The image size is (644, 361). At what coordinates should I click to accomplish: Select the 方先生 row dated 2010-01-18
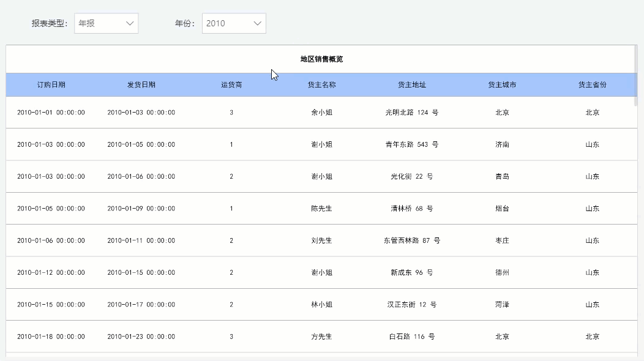pyautogui.click(x=321, y=336)
